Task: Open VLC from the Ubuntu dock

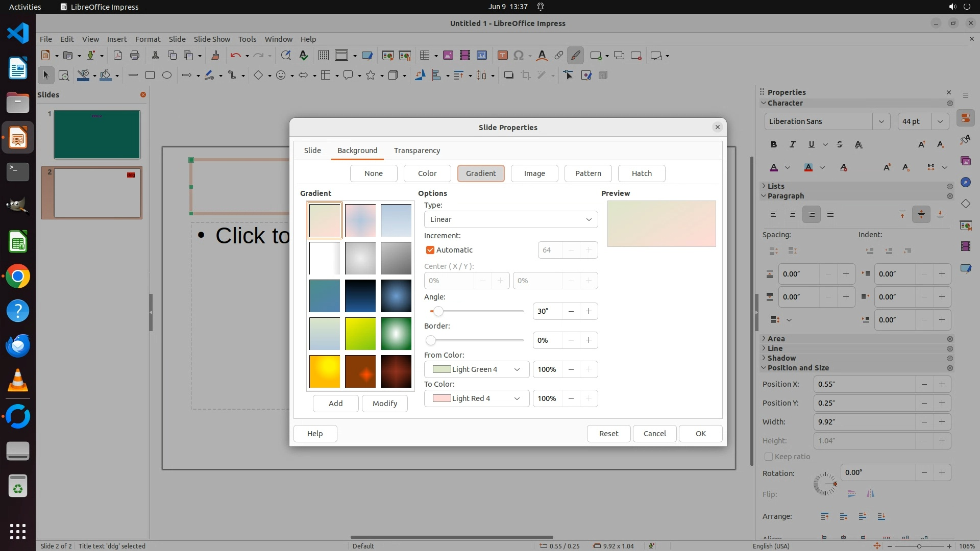Action: (x=18, y=381)
